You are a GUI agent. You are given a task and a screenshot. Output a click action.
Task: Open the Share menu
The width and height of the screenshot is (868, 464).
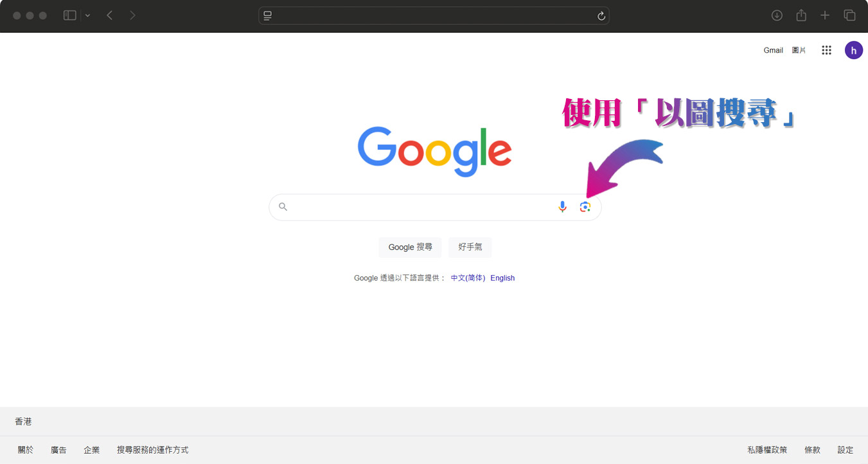(x=801, y=15)
